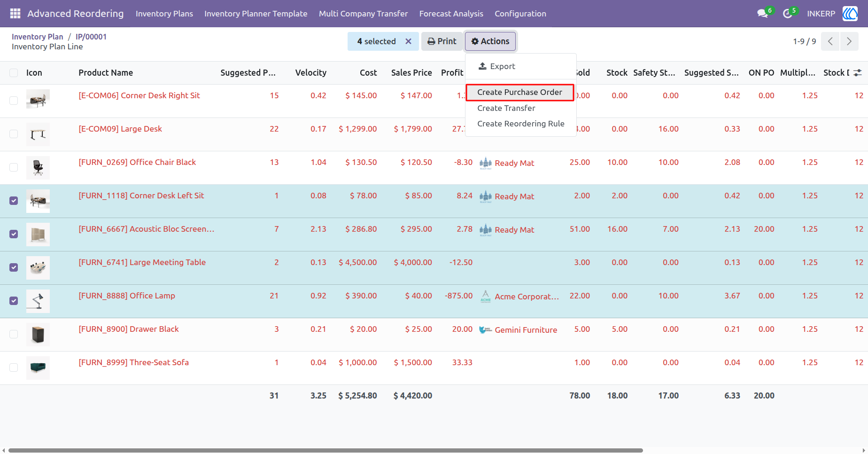
Task: Click the Office Chair Black product image
Action: click(x=38, y=168)
